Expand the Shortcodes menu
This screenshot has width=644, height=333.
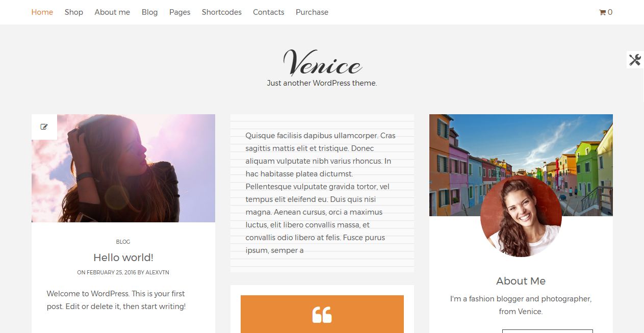click(x=222, y=12)
